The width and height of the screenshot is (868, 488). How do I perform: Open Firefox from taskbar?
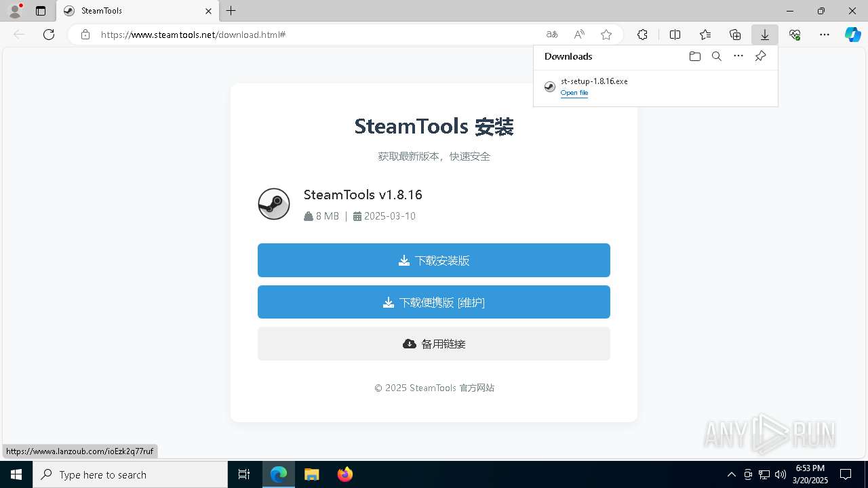(344, 474)
